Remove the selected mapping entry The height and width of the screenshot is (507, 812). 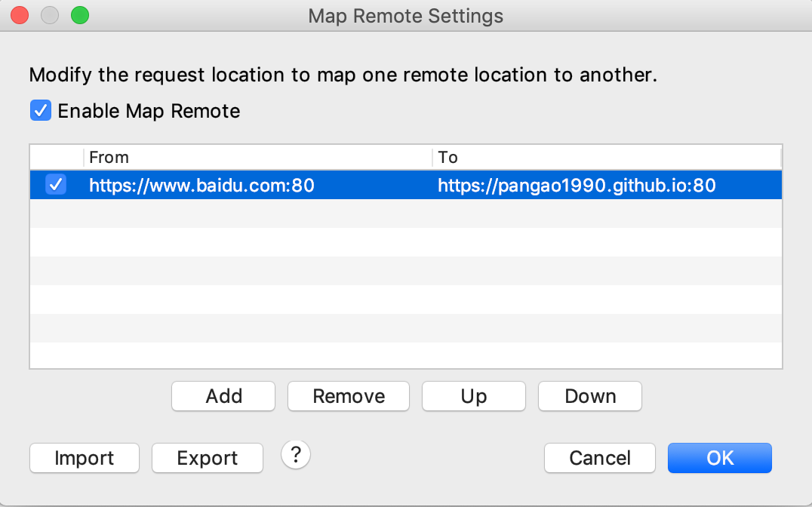[x=349, y=396]
